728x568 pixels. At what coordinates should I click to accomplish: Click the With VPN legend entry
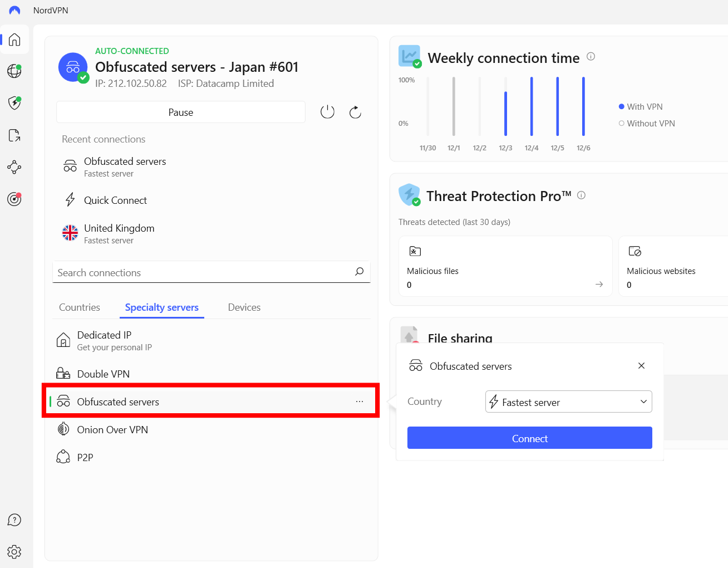point(641,106)
